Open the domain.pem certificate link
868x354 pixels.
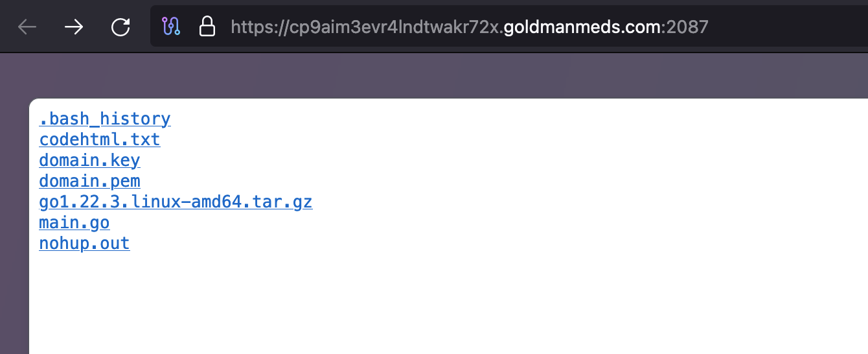(89, 181)
